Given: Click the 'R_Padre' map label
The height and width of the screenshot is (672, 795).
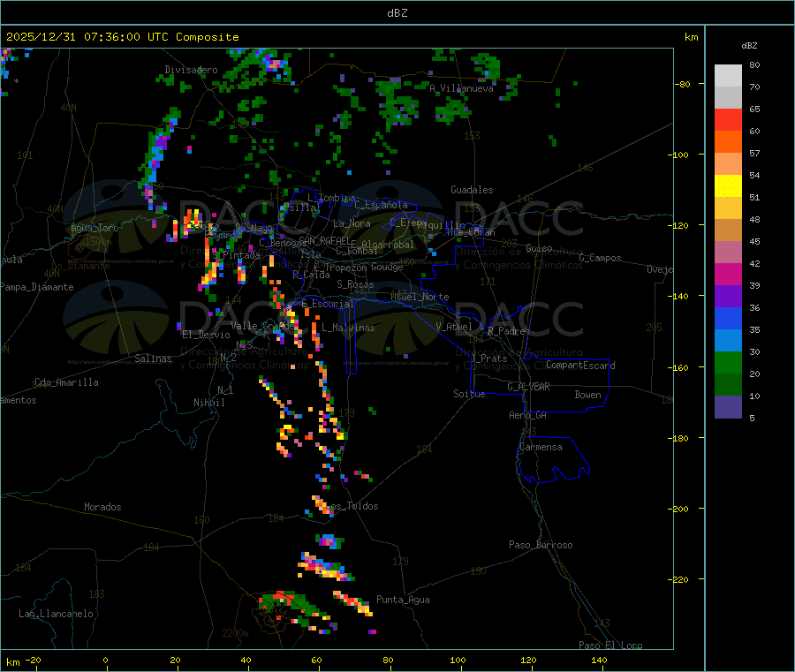Looking at the screenshot, I should (x=506, y=331).
